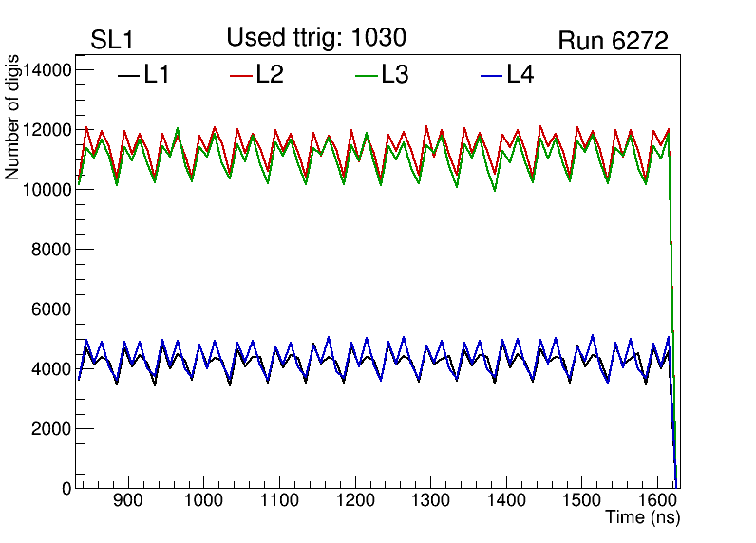The width and height of the screenshot is (756, 543).
Task: Select the L3 legend label text
Action: click(394, 75)
